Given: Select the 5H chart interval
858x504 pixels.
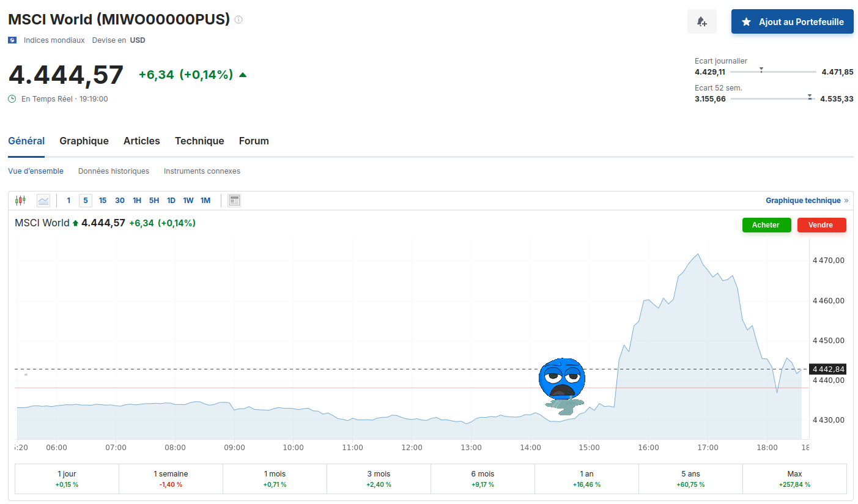Looking at the screenshot, I should pos(154,201).
